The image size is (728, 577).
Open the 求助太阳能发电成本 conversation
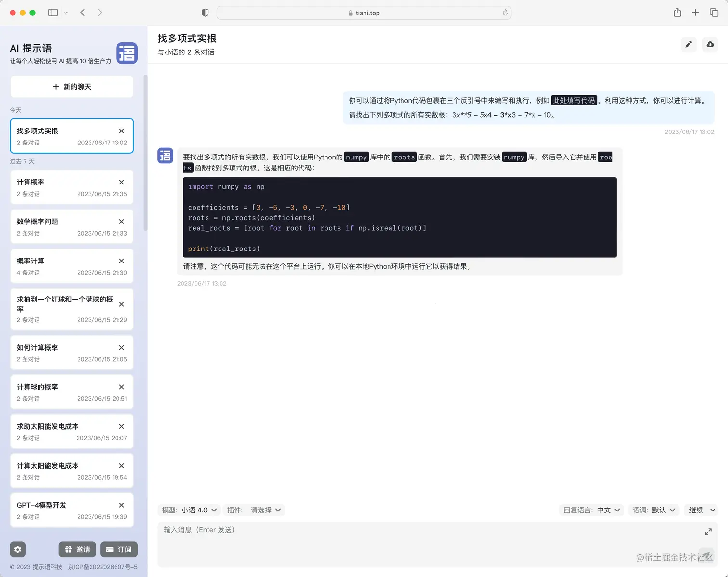(72, 432)
